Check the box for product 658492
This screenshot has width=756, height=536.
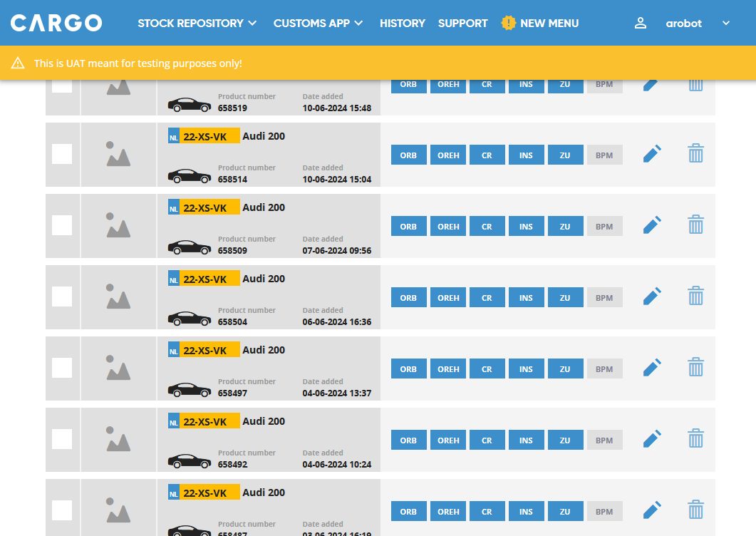pyautogui.click(x=62, y=439)
